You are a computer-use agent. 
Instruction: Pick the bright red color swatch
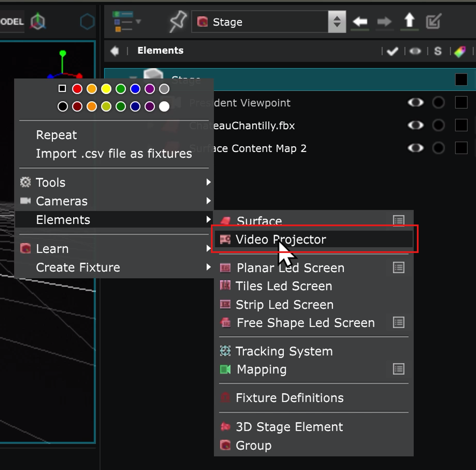click(77, 89)
